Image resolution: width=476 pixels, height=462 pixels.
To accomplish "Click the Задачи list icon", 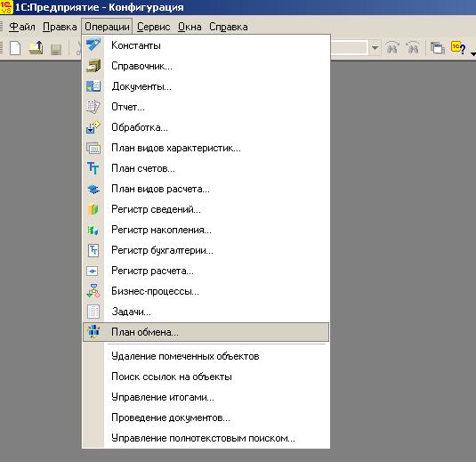I will pos(93,312).
